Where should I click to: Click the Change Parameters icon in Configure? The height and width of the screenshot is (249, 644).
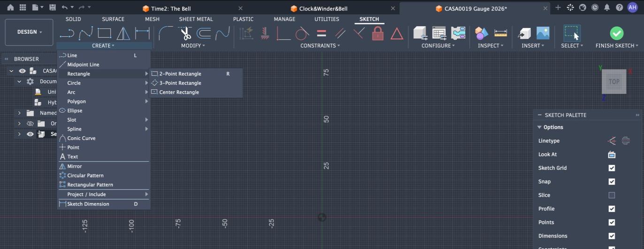439,33
